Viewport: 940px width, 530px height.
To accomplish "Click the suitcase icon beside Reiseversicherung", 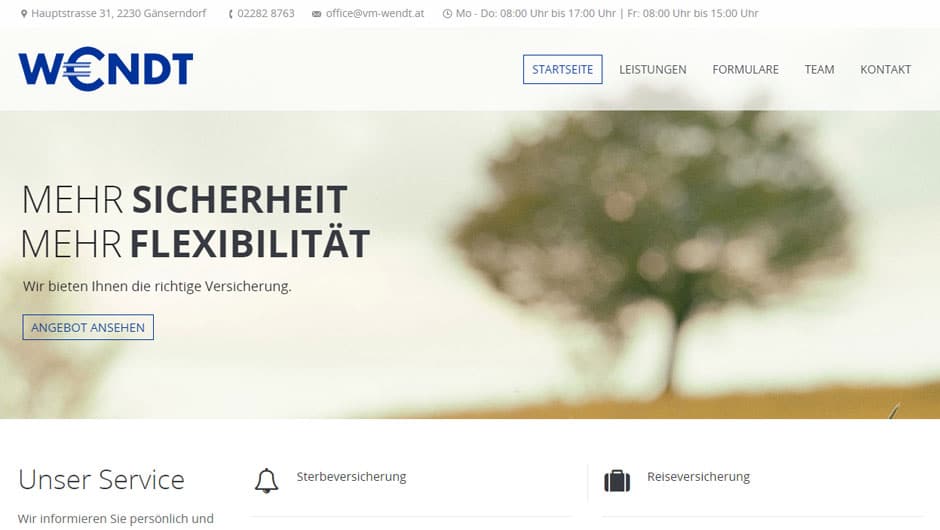I will pyautogui.click(x=617, y=480).
